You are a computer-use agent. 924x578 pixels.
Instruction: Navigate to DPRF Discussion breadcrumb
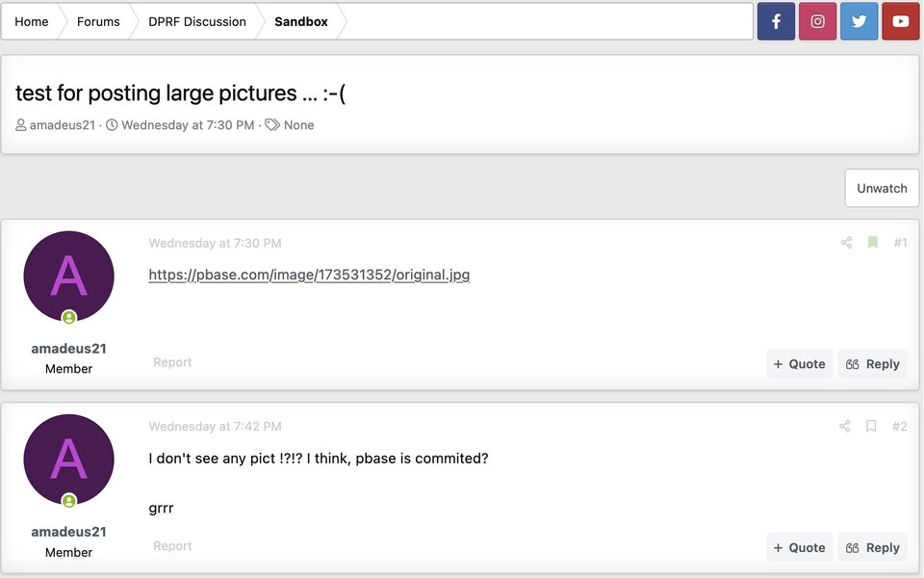point(197,21)
